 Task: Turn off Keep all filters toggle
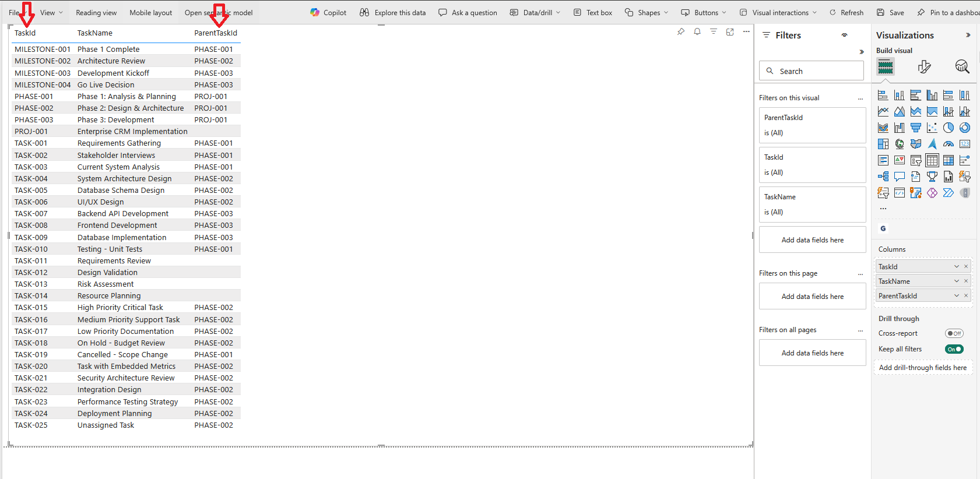pyautogui.click(x=954, y=349)
